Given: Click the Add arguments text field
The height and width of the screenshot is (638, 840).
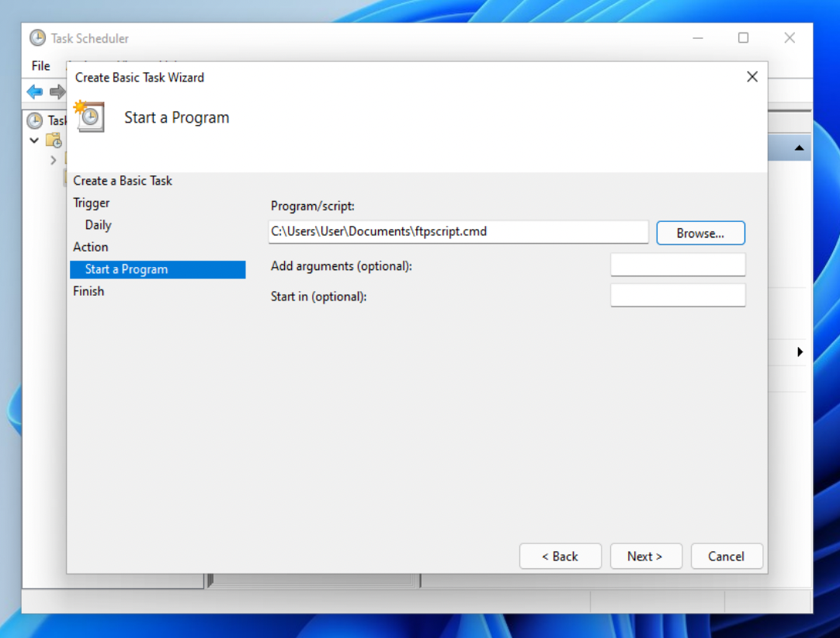Looking at the screenshot, I should [677, 265].
